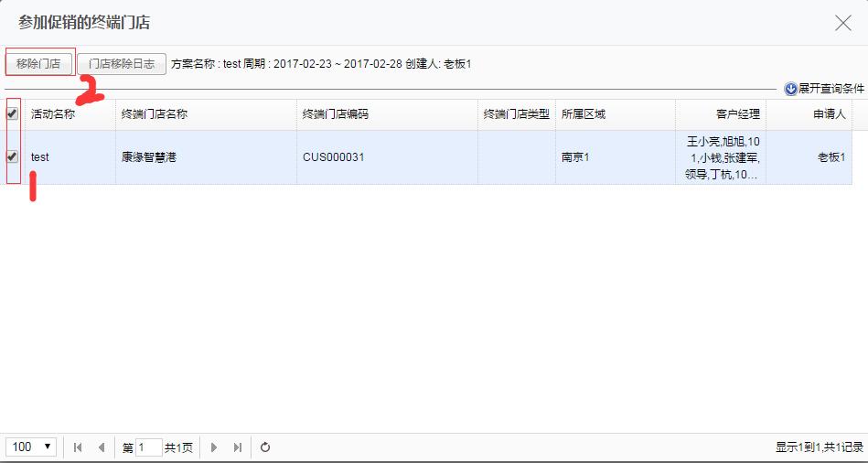Sort by 终端门店编码 column header
Image resolution: width=868 pixels, height=463 pixels.
point(336,114)
